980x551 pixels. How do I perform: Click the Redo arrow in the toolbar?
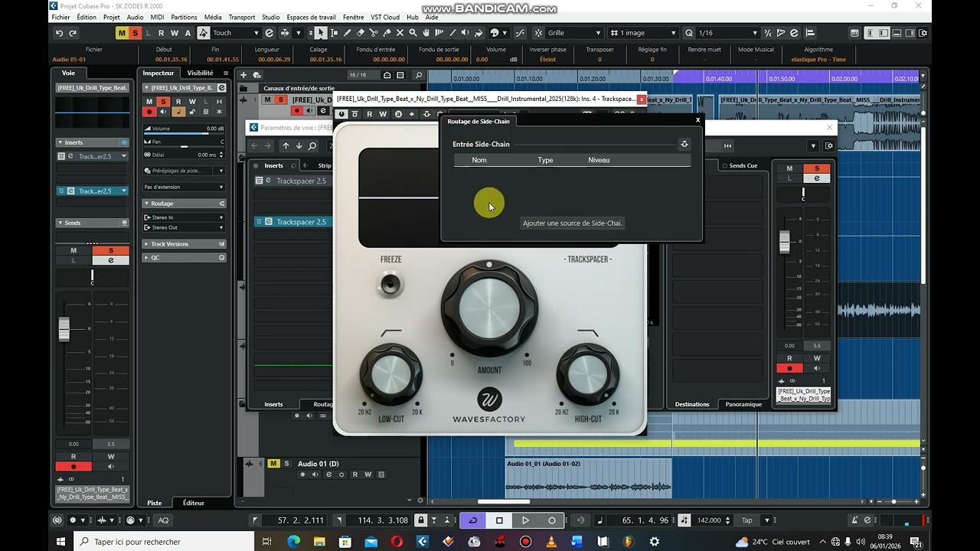point(73,33)
